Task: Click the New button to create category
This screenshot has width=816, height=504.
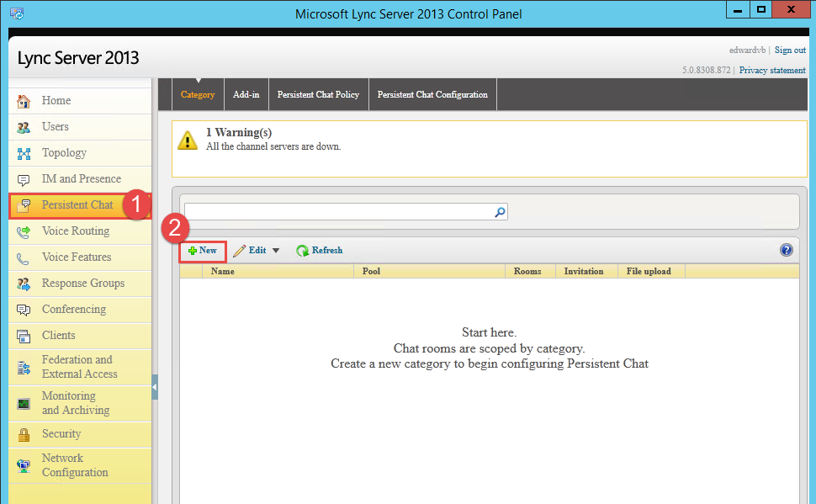Action: point(203,251)
